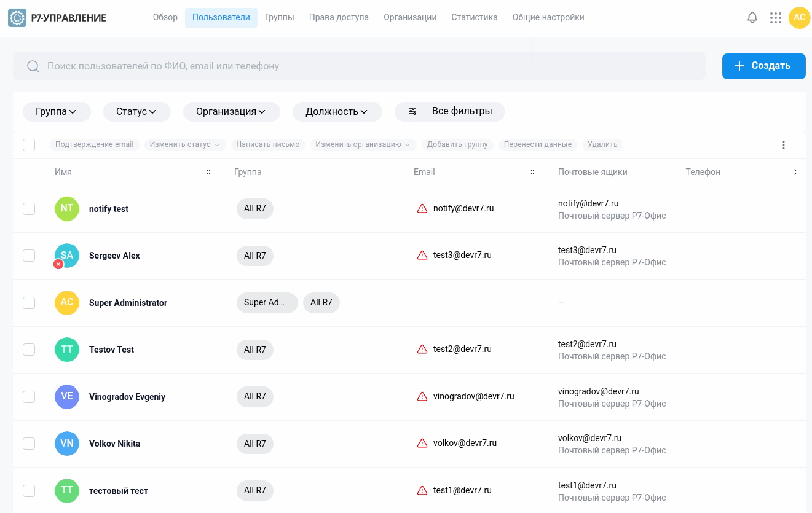
Task: Open the AC profile avatar in header
Action: tap(800, 18)
